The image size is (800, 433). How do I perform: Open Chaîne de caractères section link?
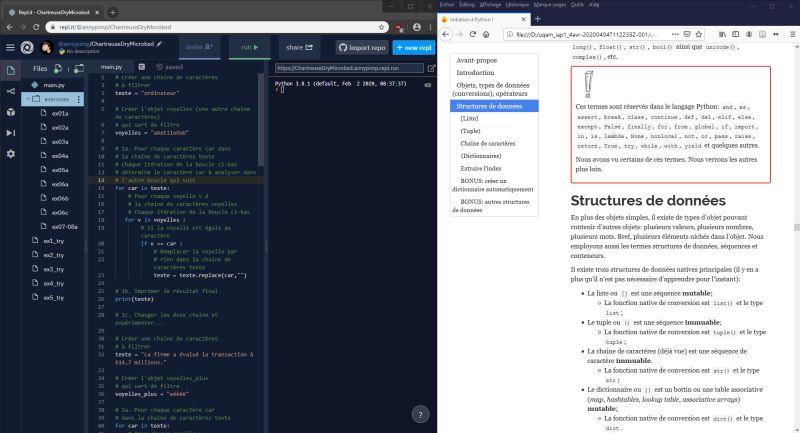(x=488, y=143)
